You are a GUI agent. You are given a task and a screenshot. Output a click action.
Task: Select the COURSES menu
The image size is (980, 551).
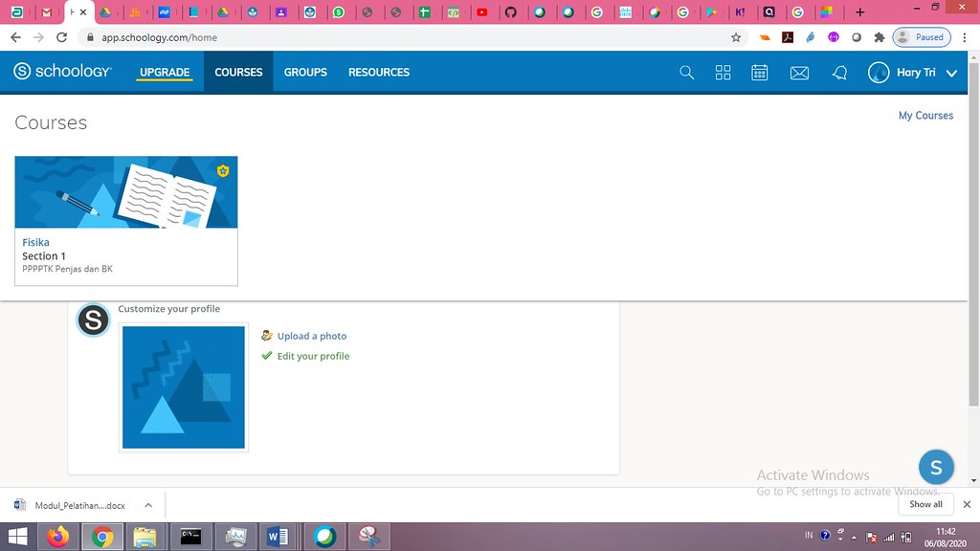tap(238, 73)
